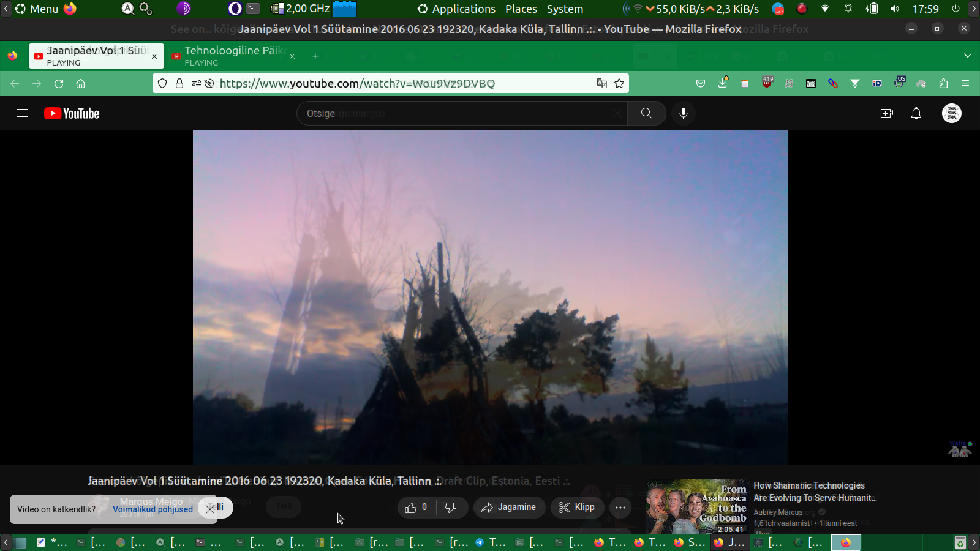Close the 'Tehnoloogiline Päik' tab
The image size is (980, 551).
[292, 56]
